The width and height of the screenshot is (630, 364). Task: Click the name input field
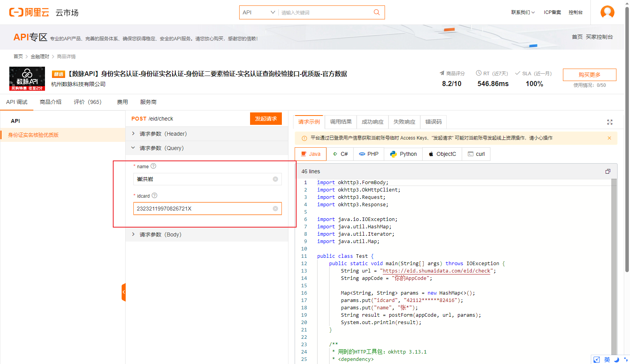[x=207, y=179]
